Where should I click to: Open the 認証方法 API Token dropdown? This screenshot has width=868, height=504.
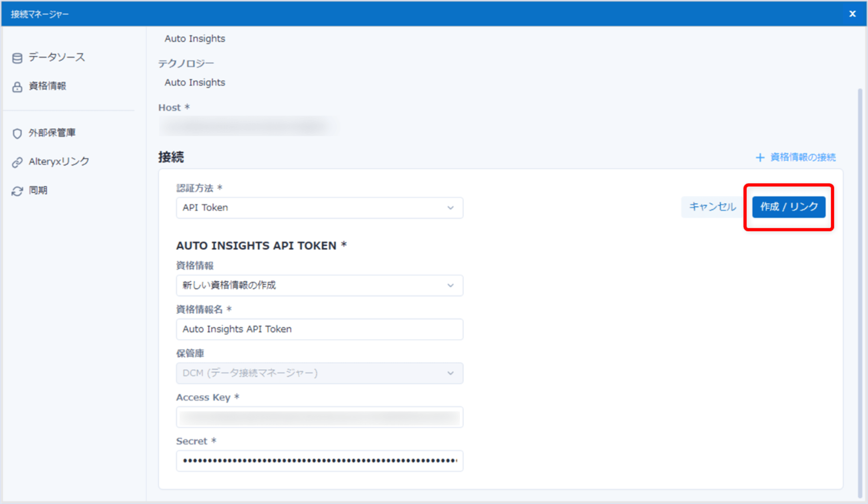tap(319, 208)
